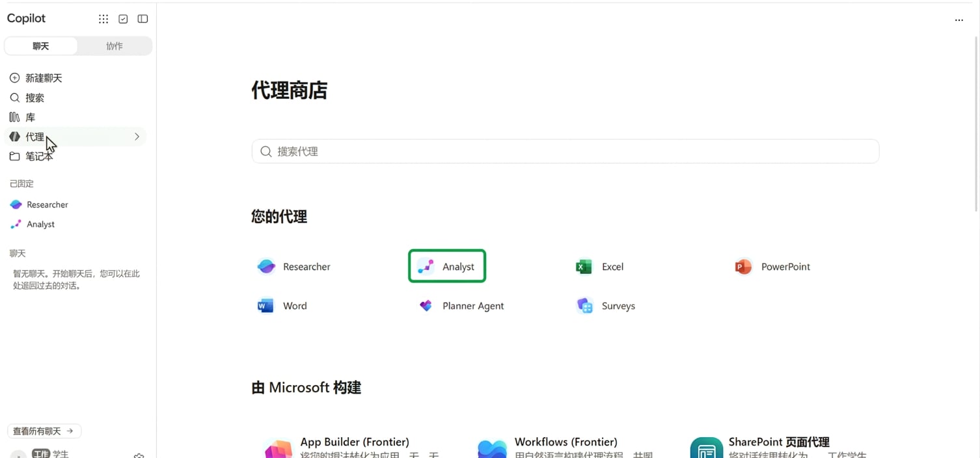
Task: Click the page vertical scrollbar
Action: click(x=976, y=124)
